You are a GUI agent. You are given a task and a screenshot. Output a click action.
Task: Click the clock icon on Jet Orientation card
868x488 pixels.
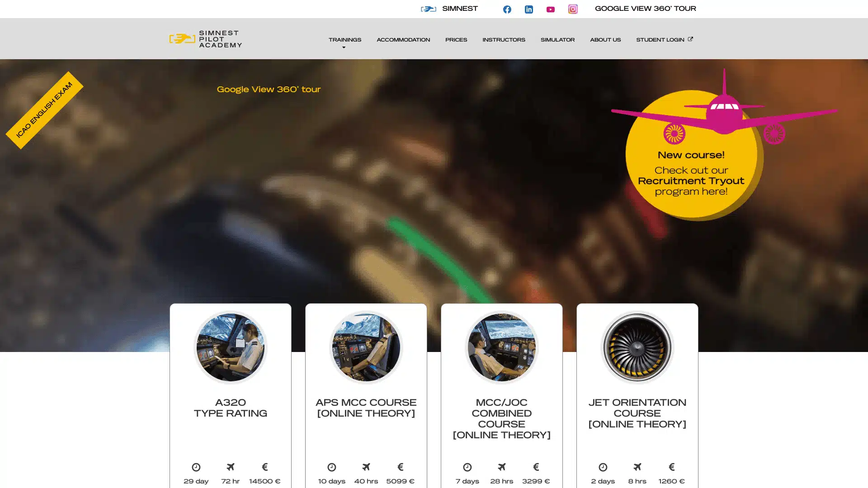tap(603, 467)
